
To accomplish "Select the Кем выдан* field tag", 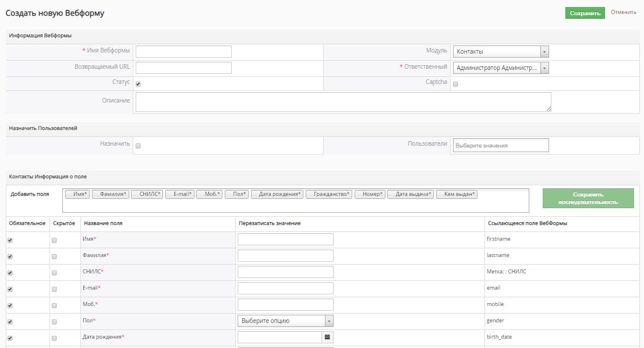I will (457, 194).
